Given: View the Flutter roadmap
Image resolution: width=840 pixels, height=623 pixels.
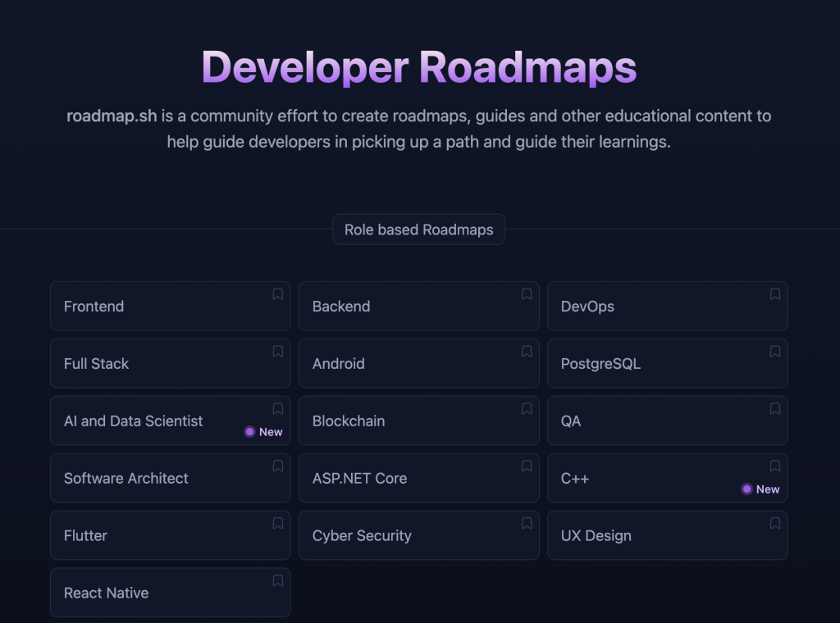Looking at the screenshot, I should [x=171, y=535].
